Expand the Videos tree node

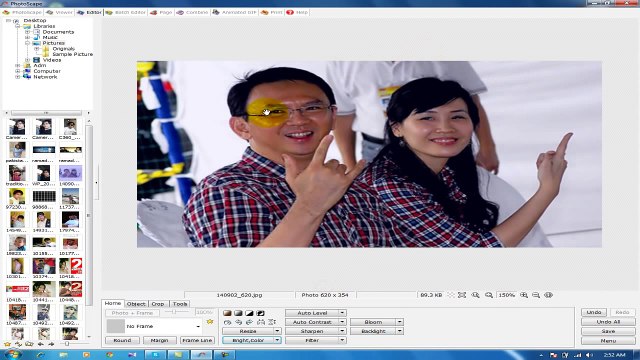[27, 60]
